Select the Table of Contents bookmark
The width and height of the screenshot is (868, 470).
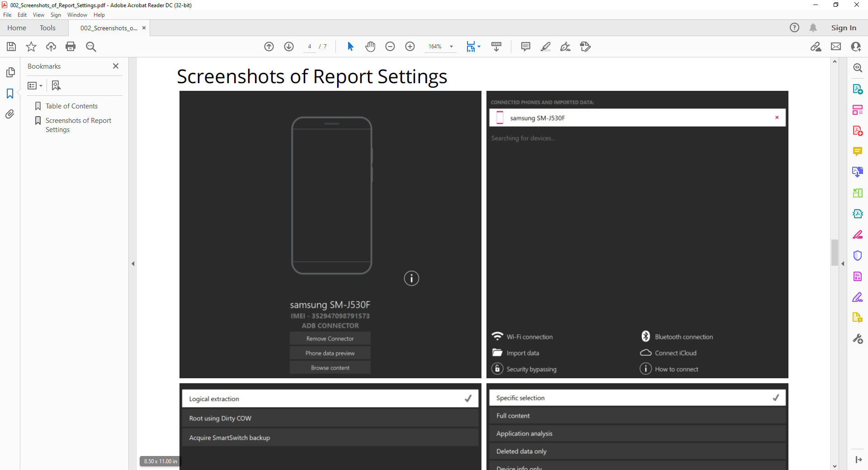pyautogui.click(x=71, y=106)
